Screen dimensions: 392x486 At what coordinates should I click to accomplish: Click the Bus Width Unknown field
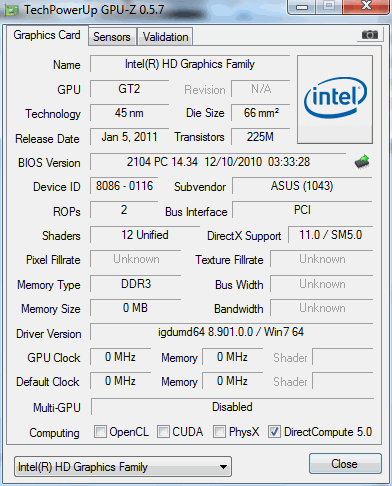322,284
